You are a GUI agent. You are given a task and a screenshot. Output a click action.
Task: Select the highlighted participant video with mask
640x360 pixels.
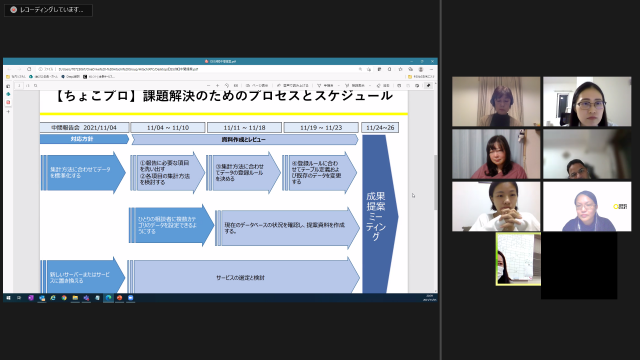[x=518, y=259]
